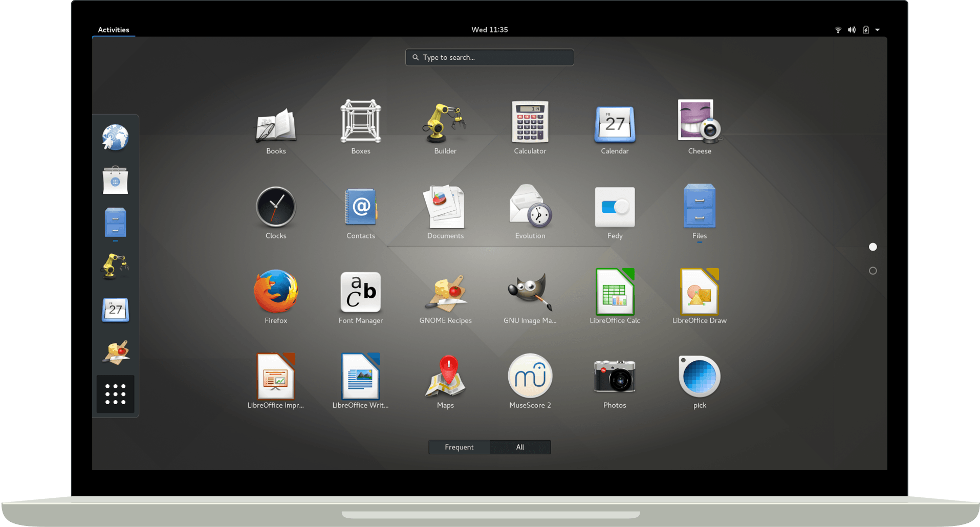Toggle the Show Applications grid button
980x527 pixels.
click(115, 394)
